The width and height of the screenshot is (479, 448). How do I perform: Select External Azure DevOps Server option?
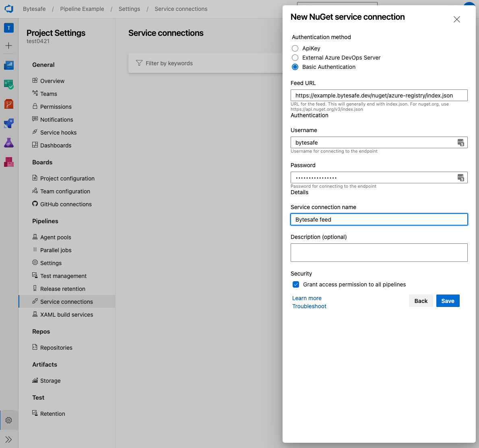(295, 58)
